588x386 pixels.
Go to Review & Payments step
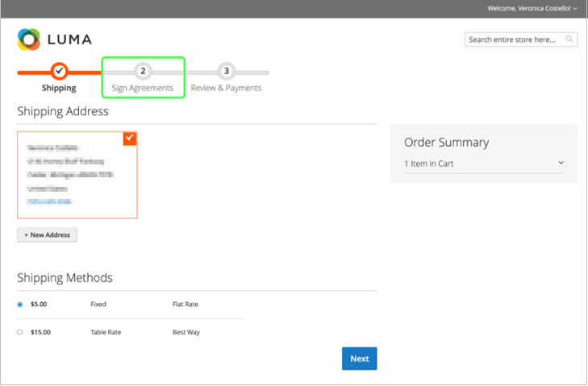(x=227, y=88)
